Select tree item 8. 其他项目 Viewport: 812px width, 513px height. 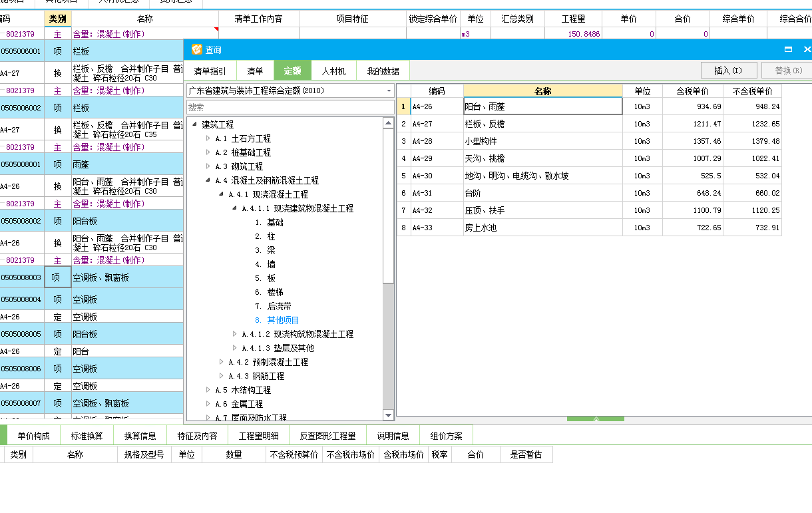click(277, 320)
